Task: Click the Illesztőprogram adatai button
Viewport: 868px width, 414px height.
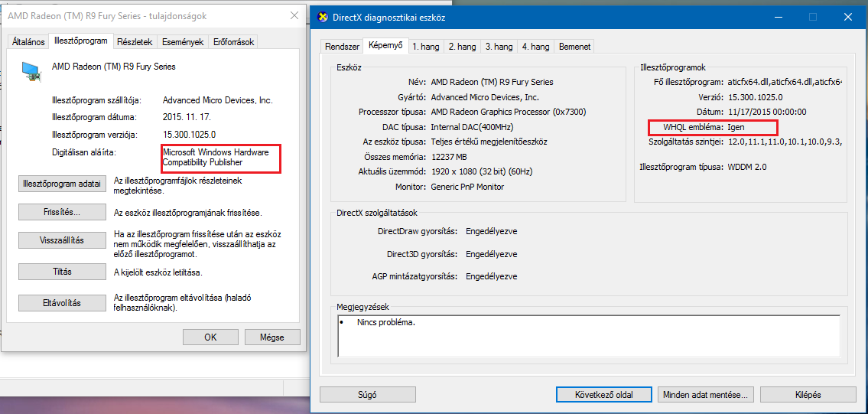Action: click(x=62, y=184)
